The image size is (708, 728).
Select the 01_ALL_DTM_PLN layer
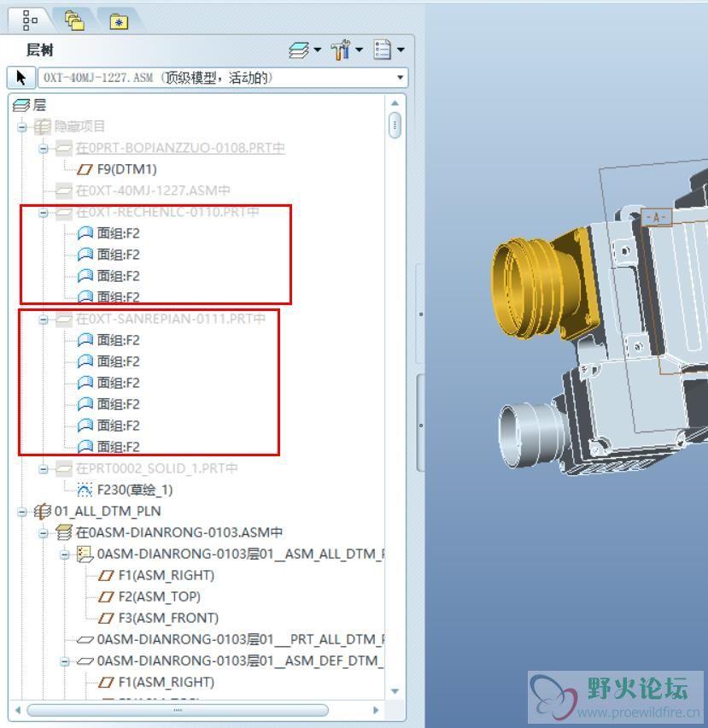tap(108, 511)
